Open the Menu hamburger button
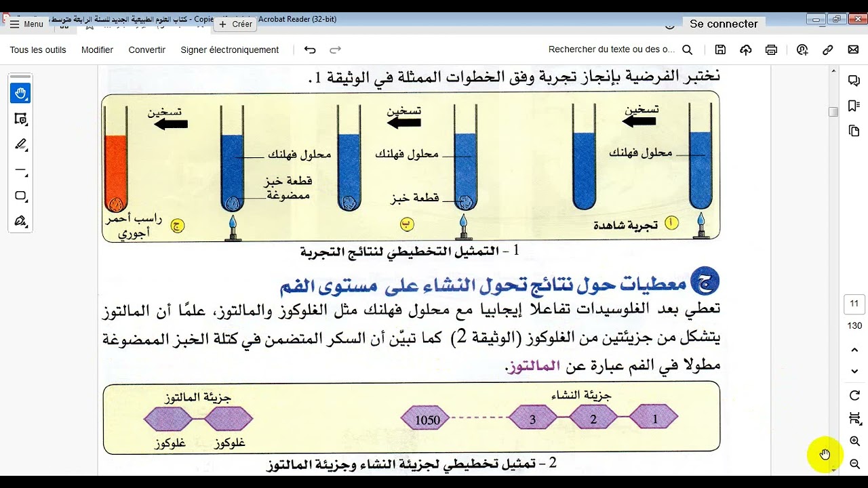868x488 pixels. tap(27, 24)
